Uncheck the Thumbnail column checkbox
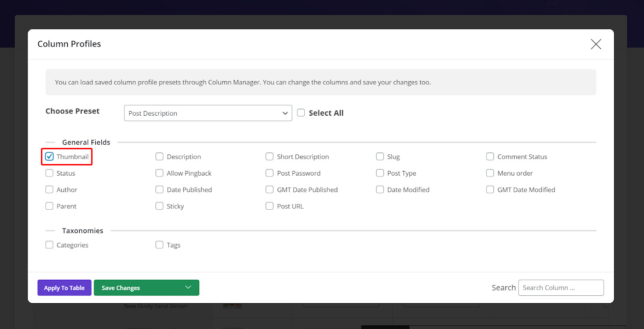 click(x=49, y=157)
